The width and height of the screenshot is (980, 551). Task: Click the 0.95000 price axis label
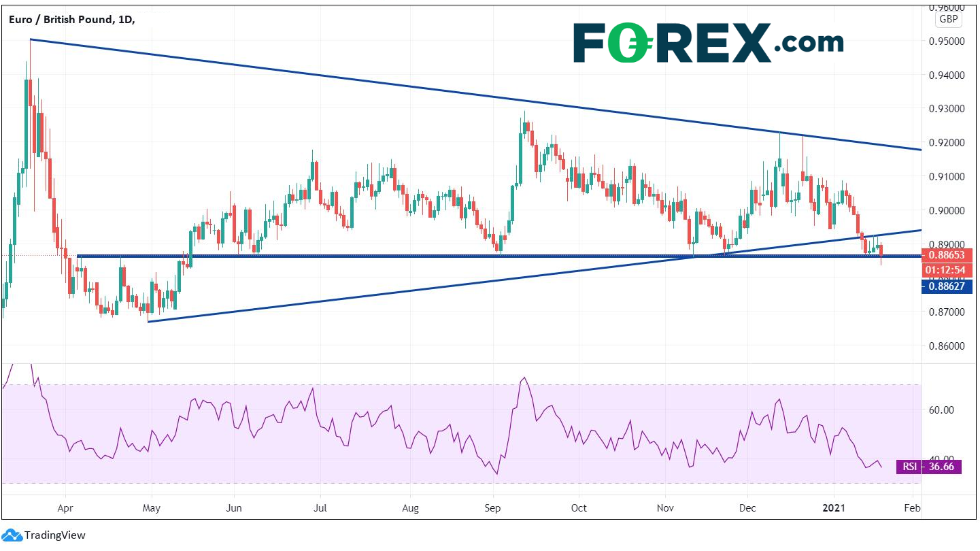coord(947,41)
